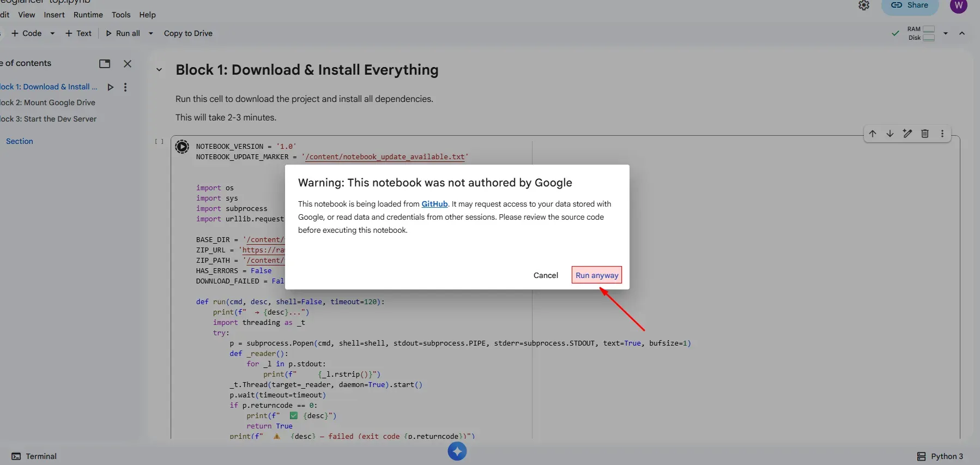The width and height of the screenshot is (980, 465).
Task: Open the View menu
Action: point(26,15)
